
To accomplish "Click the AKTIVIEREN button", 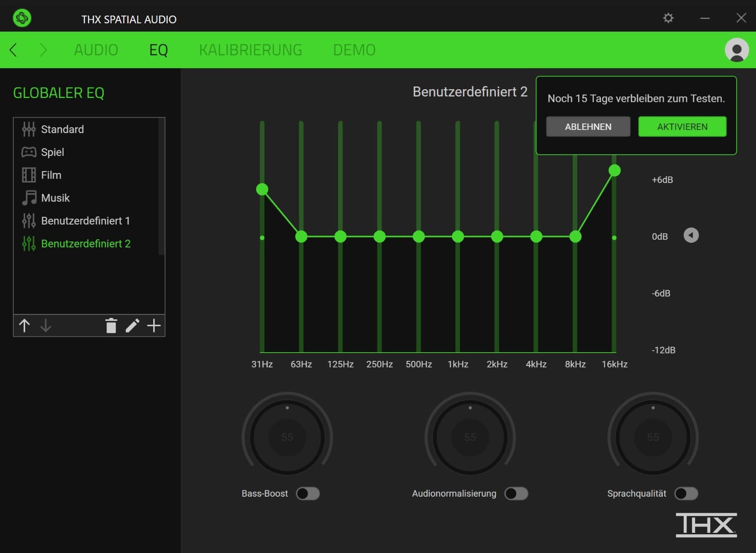I will [682, 127].
